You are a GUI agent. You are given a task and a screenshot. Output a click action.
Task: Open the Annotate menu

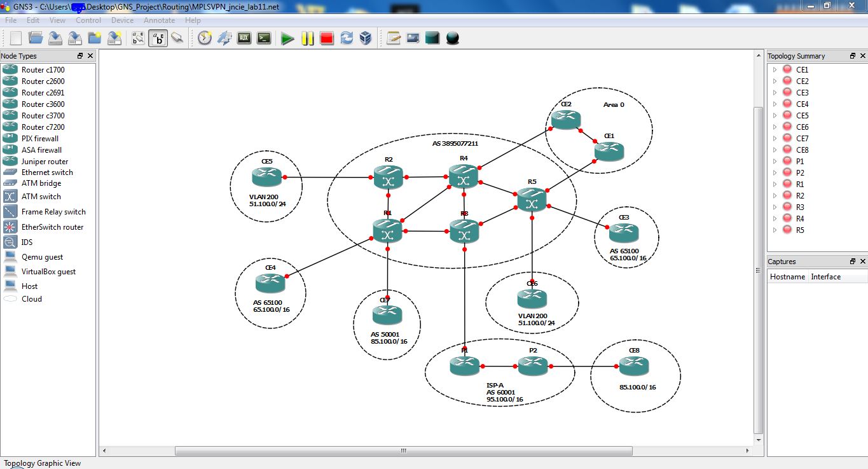point(159,20)
